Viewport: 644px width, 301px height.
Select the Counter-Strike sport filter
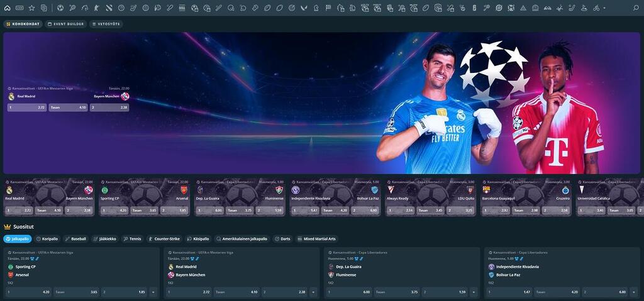(164, 239)
